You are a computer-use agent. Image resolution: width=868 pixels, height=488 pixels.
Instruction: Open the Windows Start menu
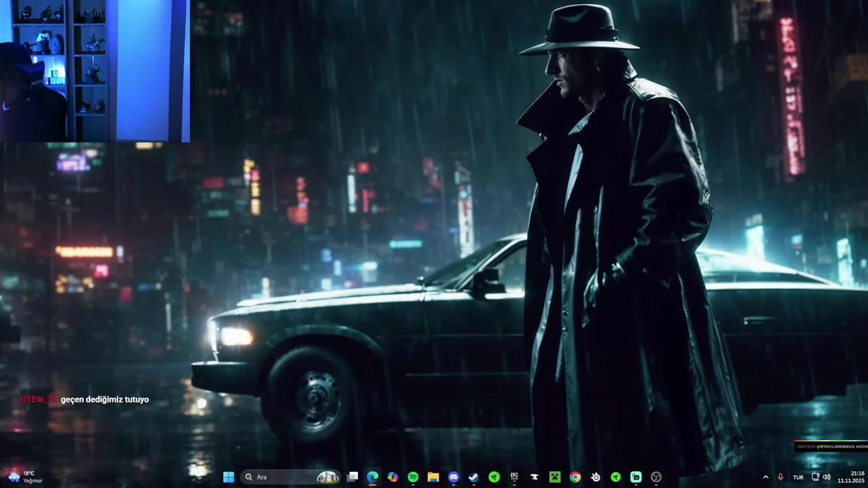pos(229,477)
